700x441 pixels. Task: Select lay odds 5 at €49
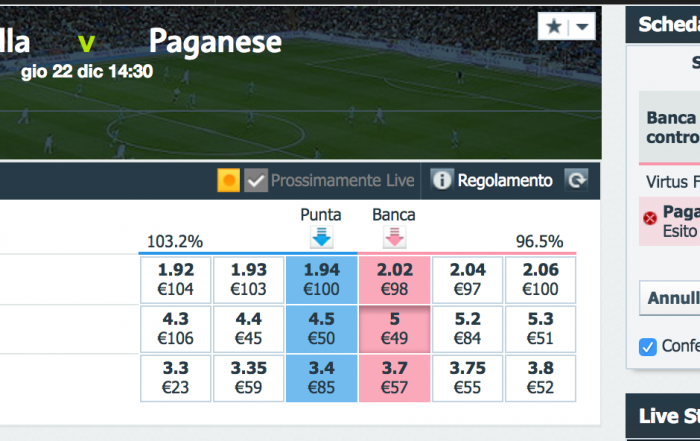(x=394, y=329)
